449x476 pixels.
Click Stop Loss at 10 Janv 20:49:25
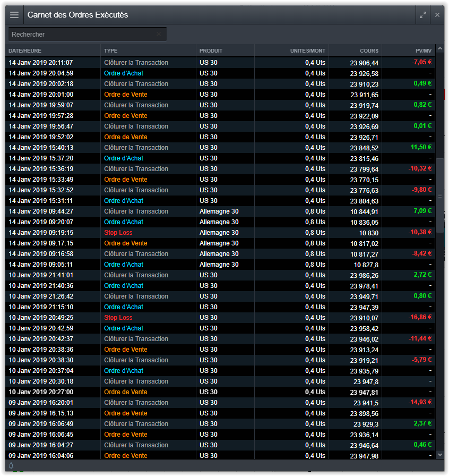118,318
